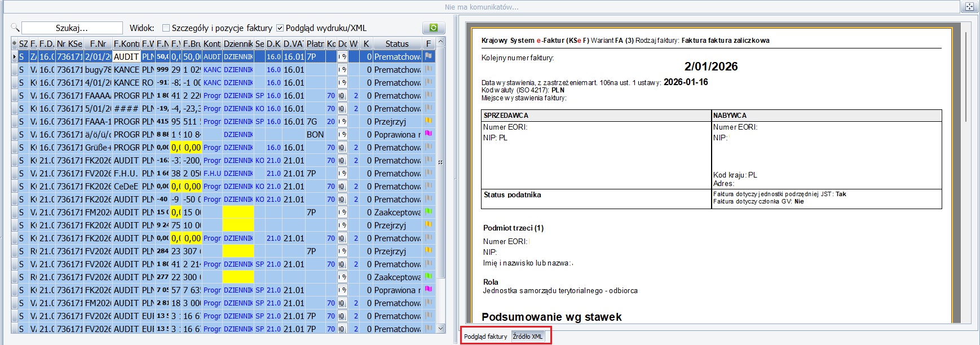Click the flag in the selected 2/01/2 row
This screenshot has height=345, width=980.
[429, 56]
